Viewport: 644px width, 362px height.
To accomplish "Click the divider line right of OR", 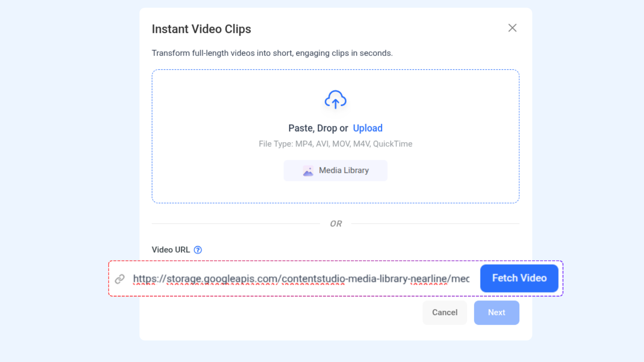I will (x=436, y=224).
